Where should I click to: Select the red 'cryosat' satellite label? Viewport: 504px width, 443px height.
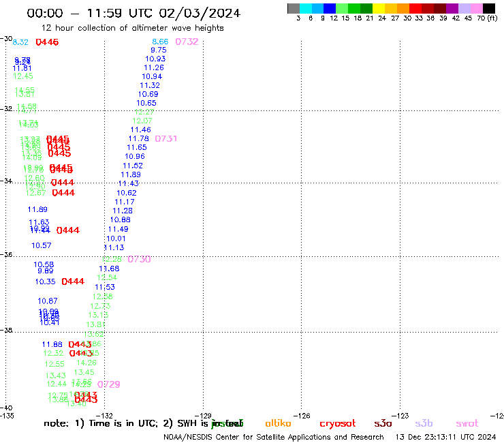[338, 424]
